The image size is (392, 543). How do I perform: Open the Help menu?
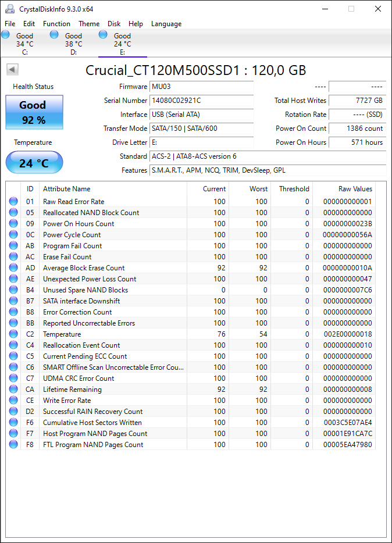pyautogui.click(x=136, y=24)
